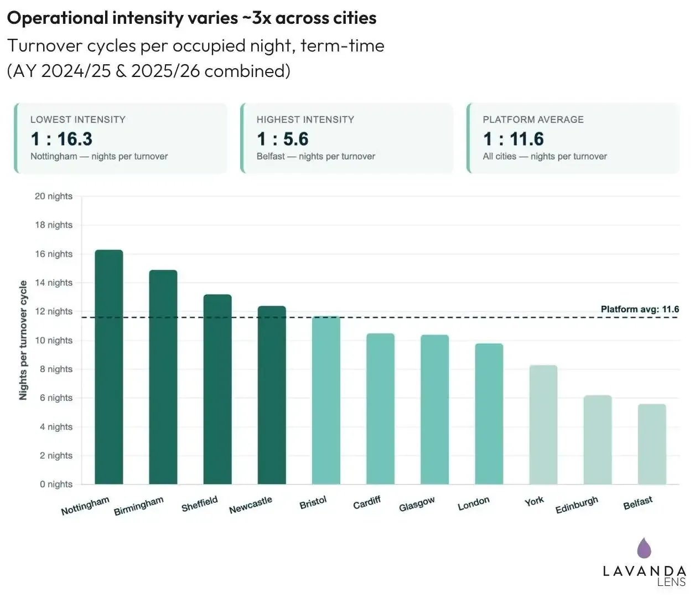Click the 'Sheffield' x-axis label
The height and width of the screenshot is (597, 700).
[x=200, y=504]
